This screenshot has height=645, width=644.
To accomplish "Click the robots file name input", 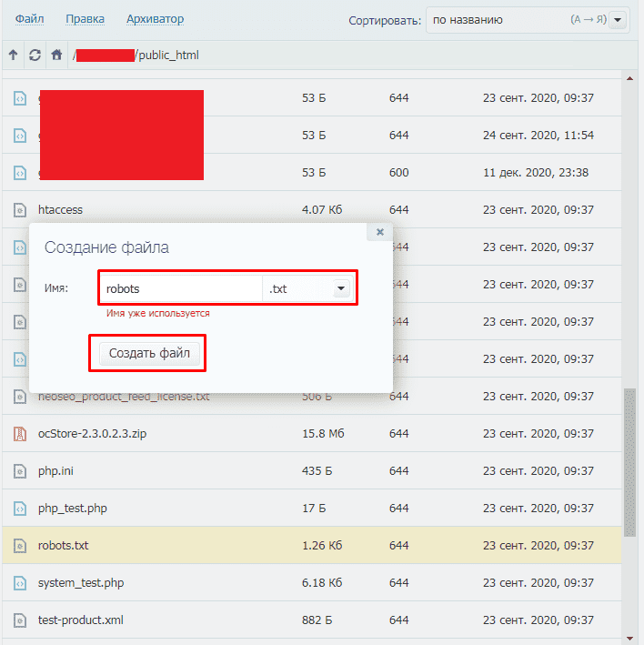I will click(x=180, y=288).
